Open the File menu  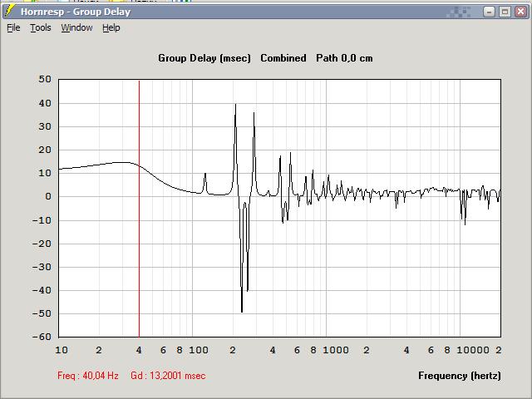13,27
